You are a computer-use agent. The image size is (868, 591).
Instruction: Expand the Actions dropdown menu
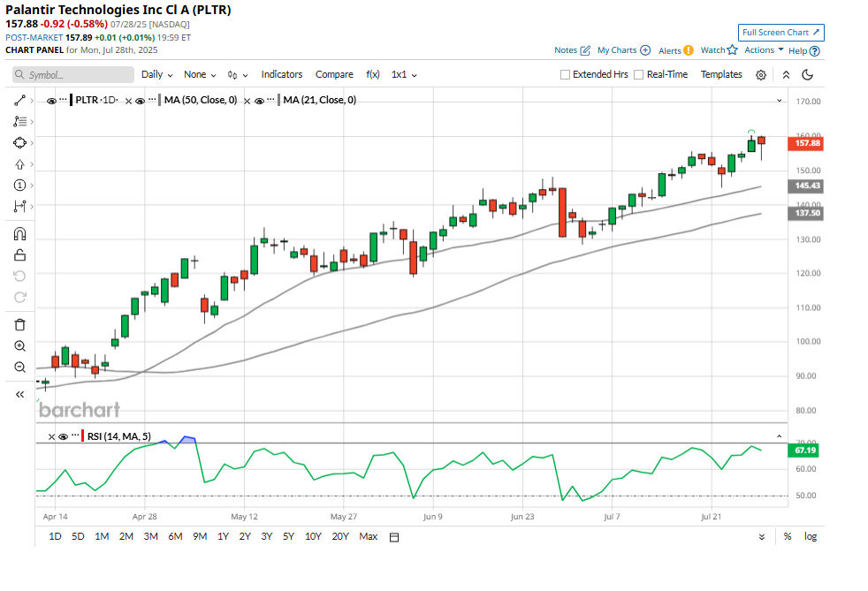tap(764, 49)
